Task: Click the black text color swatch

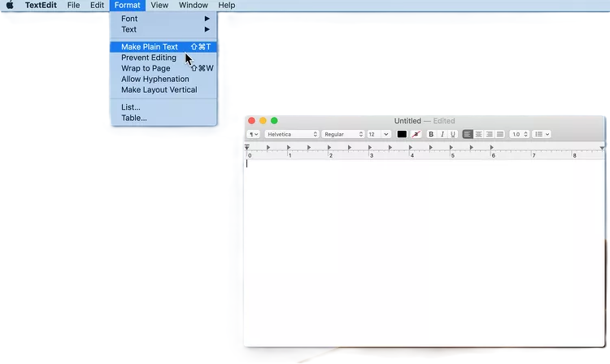Action: (x=402, y=134)
